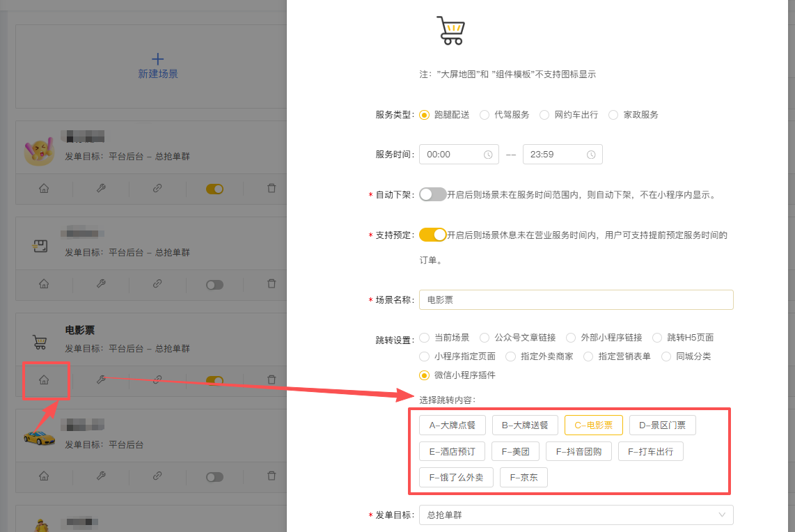The width and height of the screenshot is (795, 532).
Task: Delete the 电影票 scene with trash icon
Action: [271, 380]
